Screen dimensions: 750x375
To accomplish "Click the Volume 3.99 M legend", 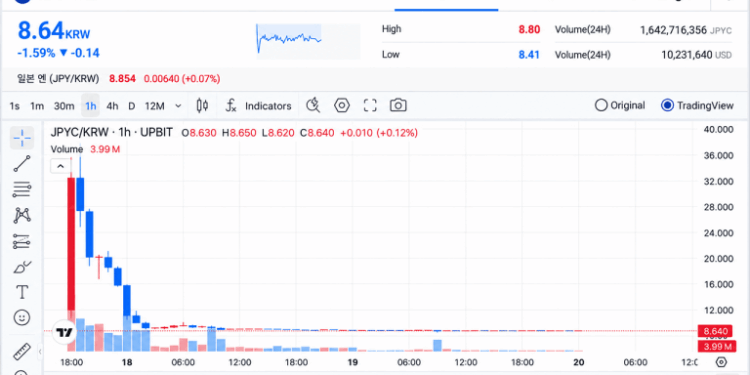I will pyautogui.click(x=85, y=149).
